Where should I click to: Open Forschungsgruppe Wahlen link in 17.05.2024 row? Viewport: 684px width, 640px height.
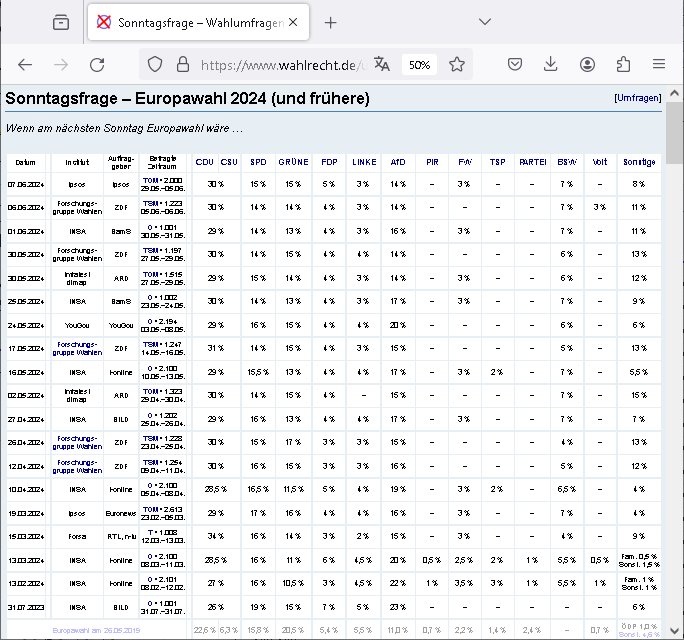tap(77, 348)
